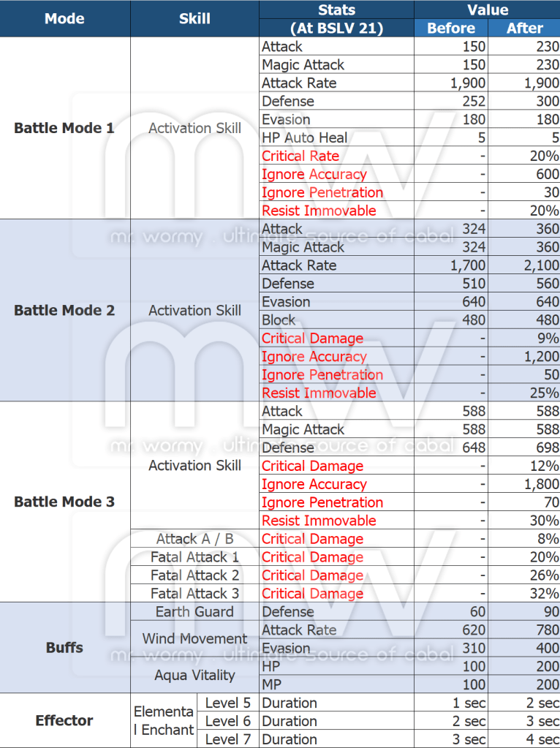Viewport: 560px width, 748px height.
Task: Click the Fatal Attack 1 skill cell
Action: click(194, 557)
